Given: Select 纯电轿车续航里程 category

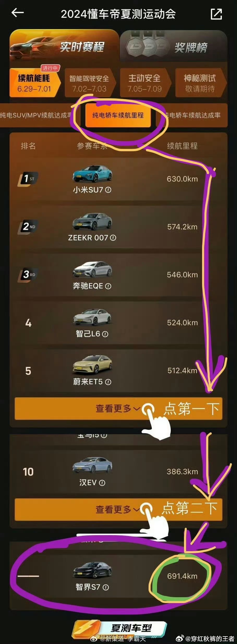Looking at the screenshot, I should tap(118, 115).
